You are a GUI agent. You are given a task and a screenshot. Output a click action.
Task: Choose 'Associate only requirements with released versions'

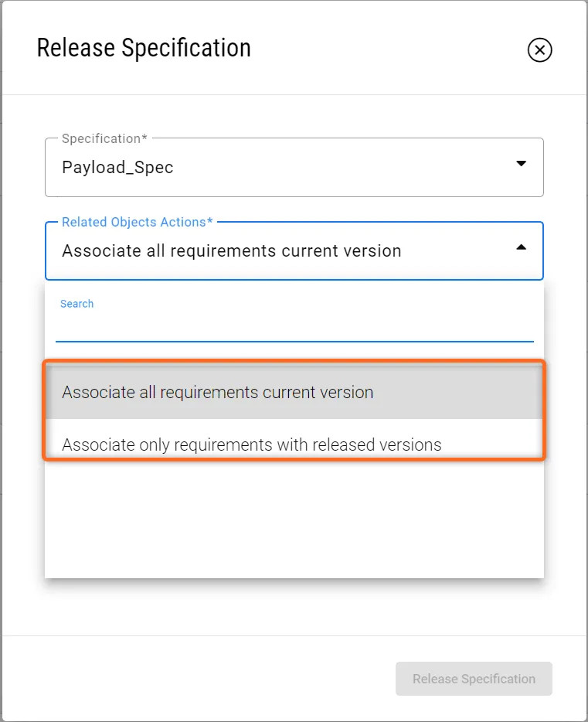[251, 444]
